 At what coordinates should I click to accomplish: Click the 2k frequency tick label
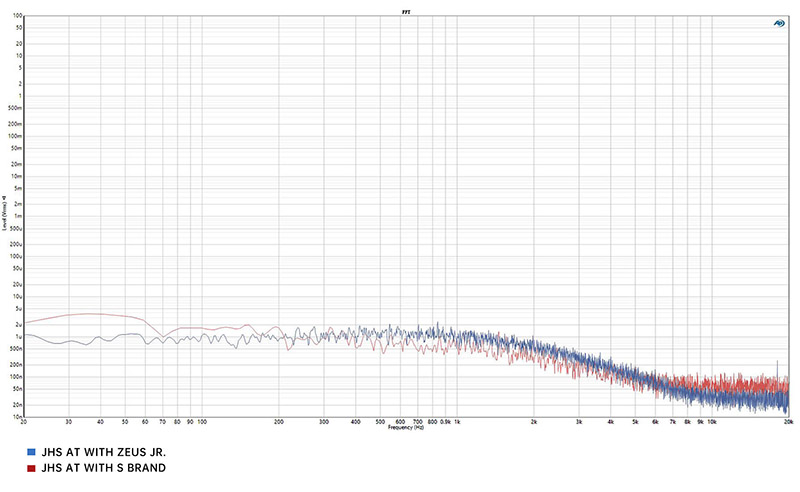tap(534, 422)
